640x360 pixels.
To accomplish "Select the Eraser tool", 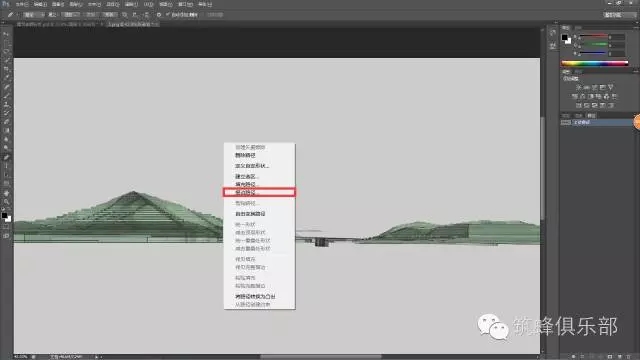I will (6, 122).
